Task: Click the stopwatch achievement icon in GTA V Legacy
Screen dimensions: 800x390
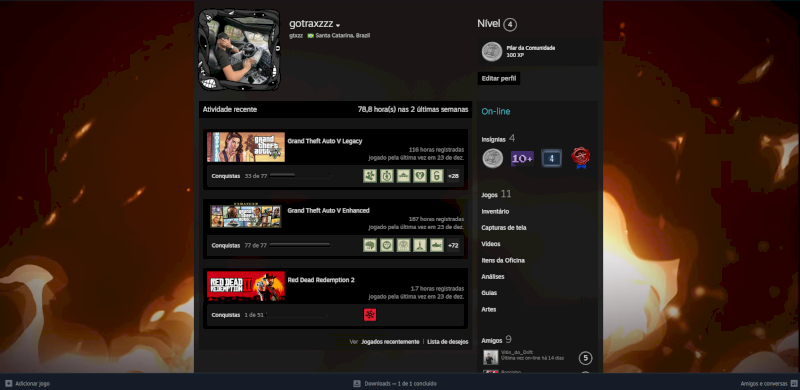Action: coord(387,176)
